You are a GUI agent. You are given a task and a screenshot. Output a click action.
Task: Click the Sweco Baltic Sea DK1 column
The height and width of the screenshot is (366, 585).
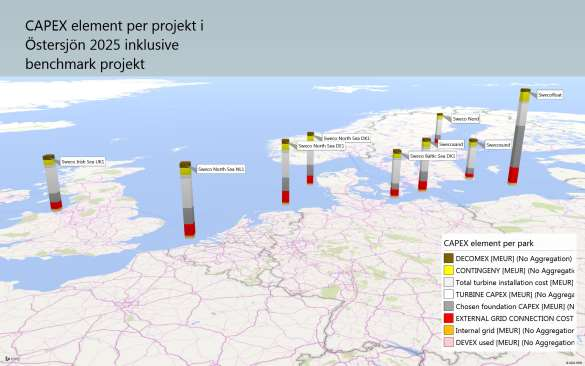[396, 173]
